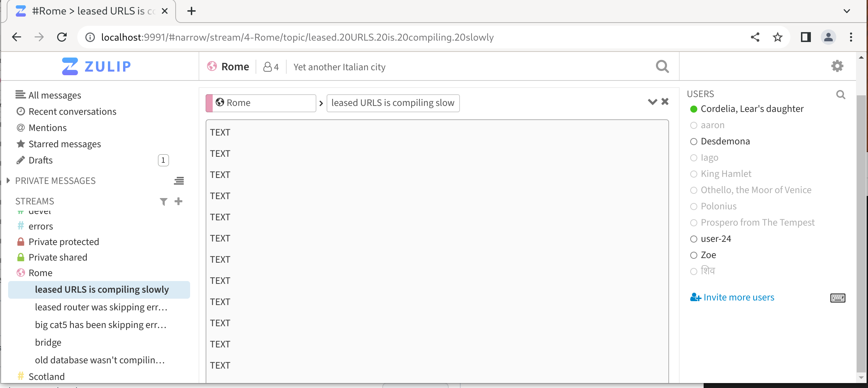Open the settings gear menu
The width and height of the screenshot is (868, 388).
837,66
